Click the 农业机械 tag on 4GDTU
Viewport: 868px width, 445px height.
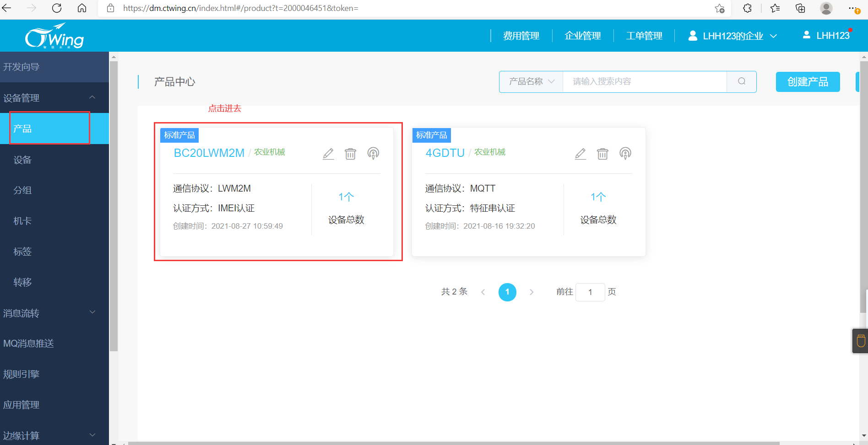tap(490, 152)
